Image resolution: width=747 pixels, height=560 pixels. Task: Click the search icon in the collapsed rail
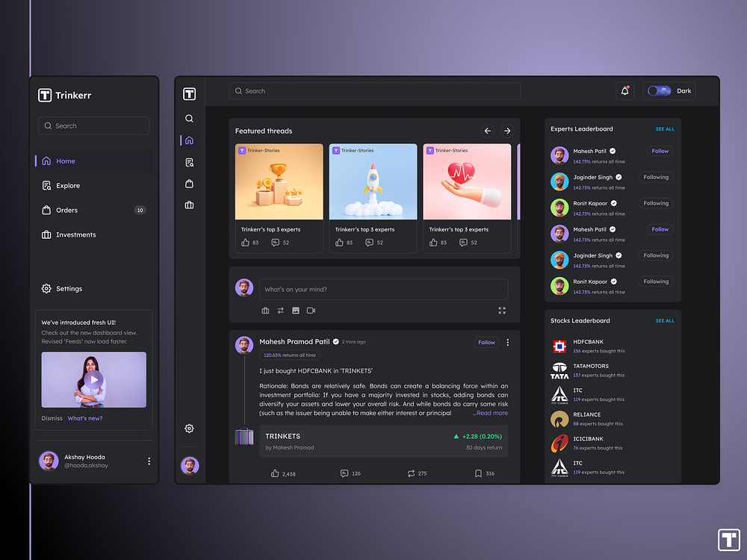[x=189, y=119]
